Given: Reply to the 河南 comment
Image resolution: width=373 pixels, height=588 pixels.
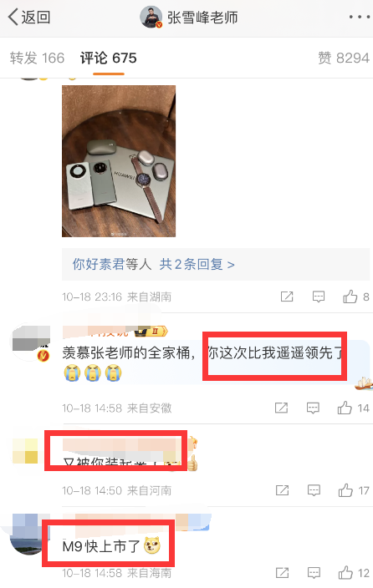Looking at the screenshot, I should pos(314,490).
